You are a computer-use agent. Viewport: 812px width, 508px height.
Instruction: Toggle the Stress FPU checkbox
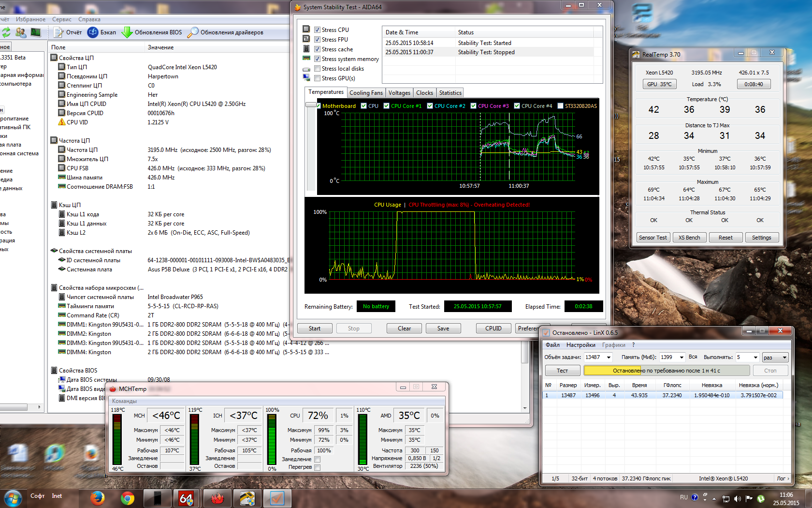pyautogui.click(x=317, y=39)
